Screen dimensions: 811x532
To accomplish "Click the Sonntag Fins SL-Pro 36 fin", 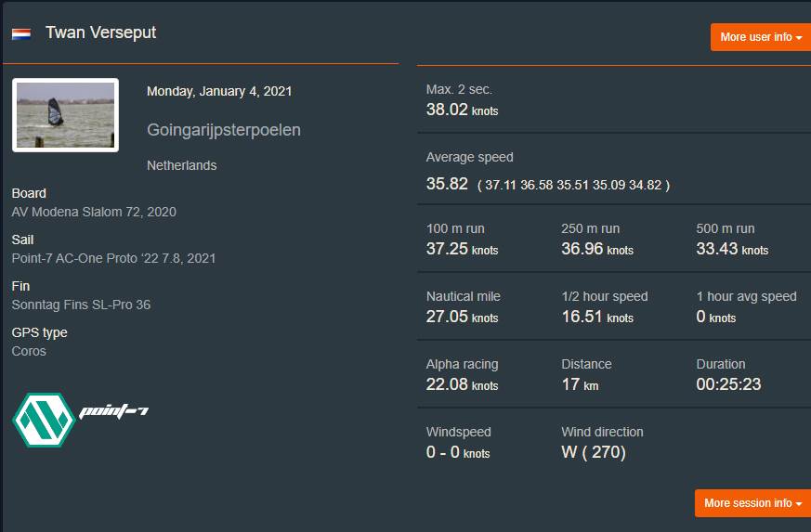I will pyautogui.click(x=81, y=305).
